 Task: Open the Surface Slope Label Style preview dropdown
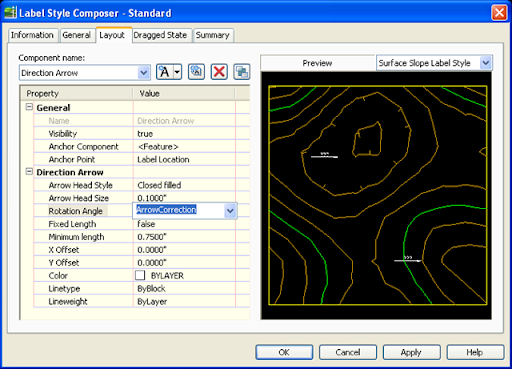(x=486, y=63)
